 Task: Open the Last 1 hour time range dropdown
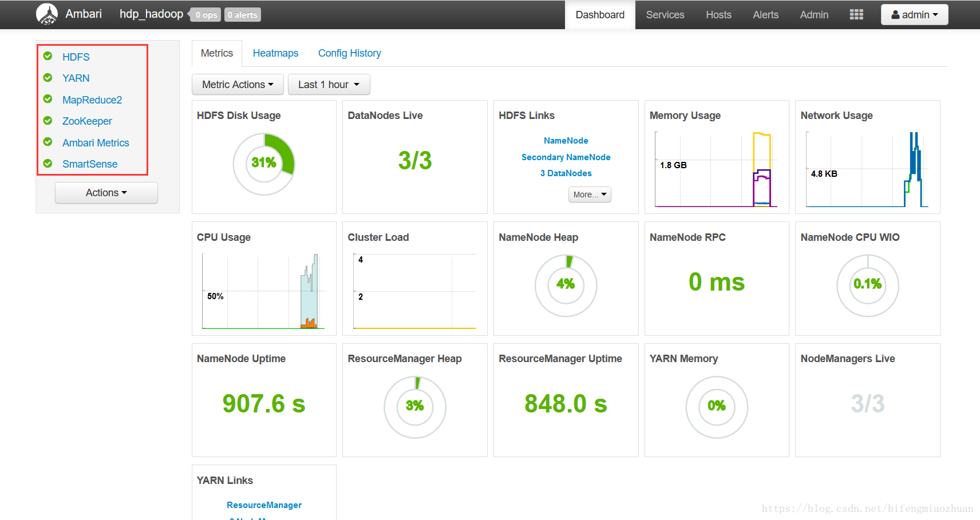[329, 85]
